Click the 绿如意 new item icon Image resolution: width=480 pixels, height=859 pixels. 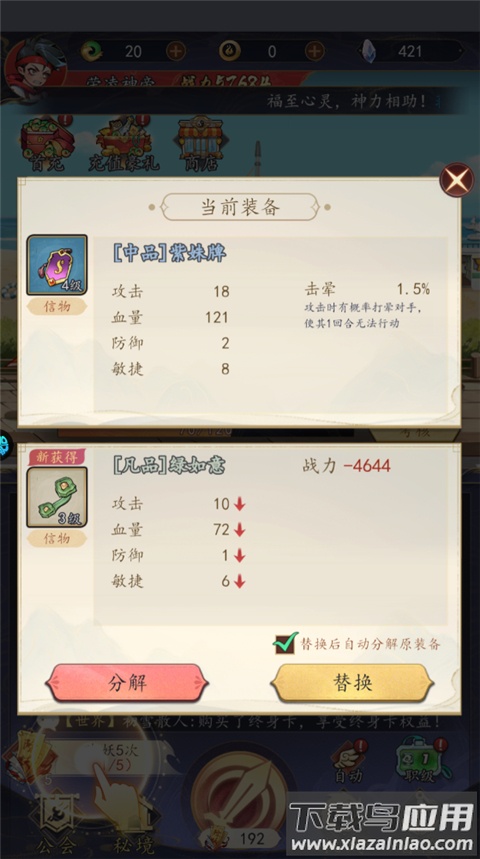pos(57,497)
